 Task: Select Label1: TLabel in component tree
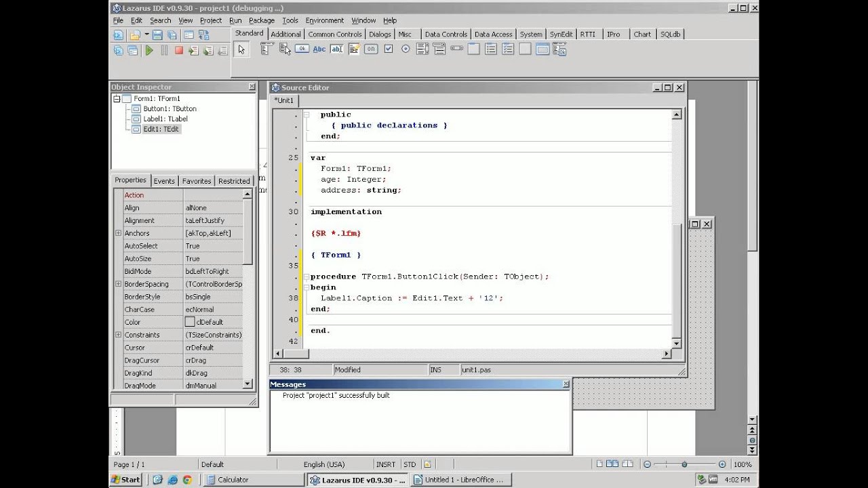point(165,119)
